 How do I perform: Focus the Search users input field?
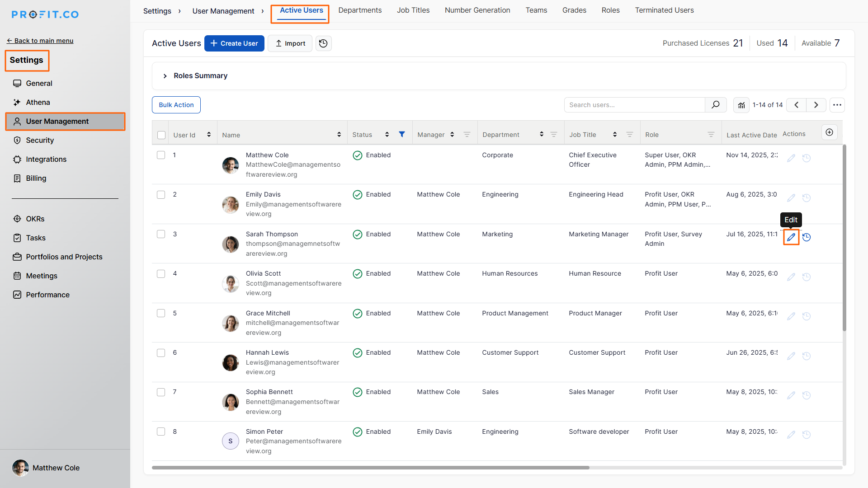635,105
